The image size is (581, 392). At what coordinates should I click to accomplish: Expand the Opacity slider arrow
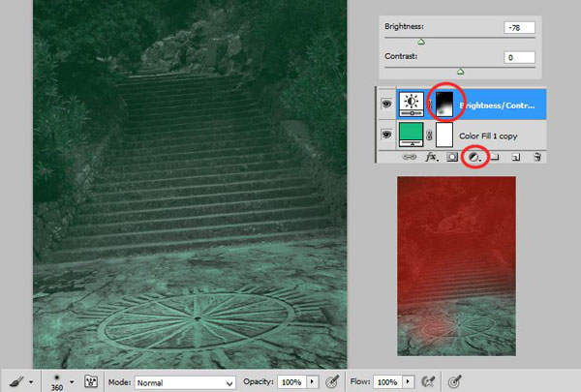point(312,381)
